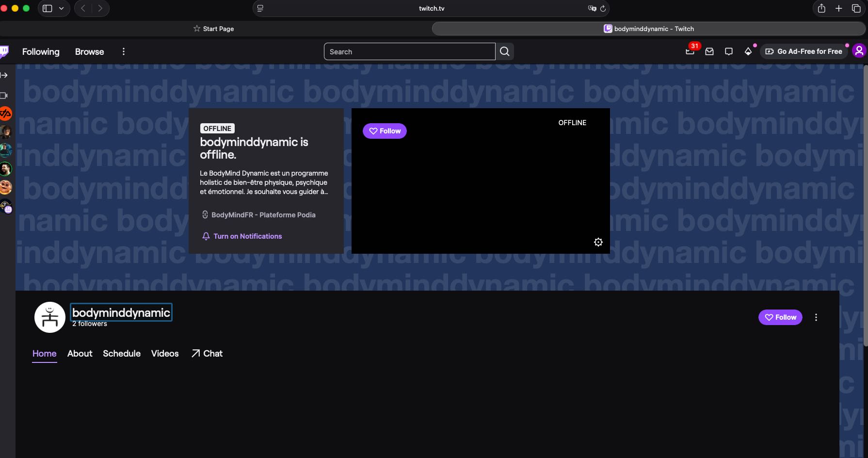This screenshot has height=458, width=868.
Task: Open the three-dot menu beside Browse
Action: pyautogui.click(x=124, y=51)
